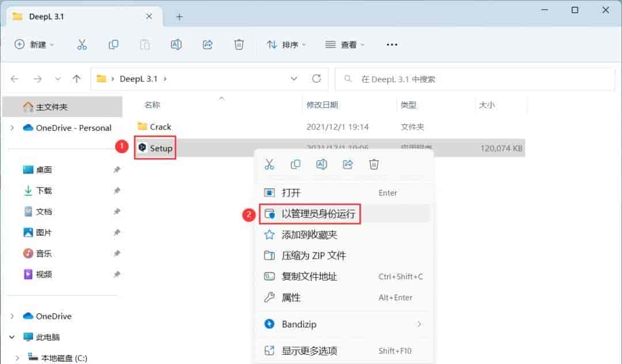Choose 属性 (Properties) from context menu
The image size is (622, 364).
pyautogui.click(x=344, y=297)
